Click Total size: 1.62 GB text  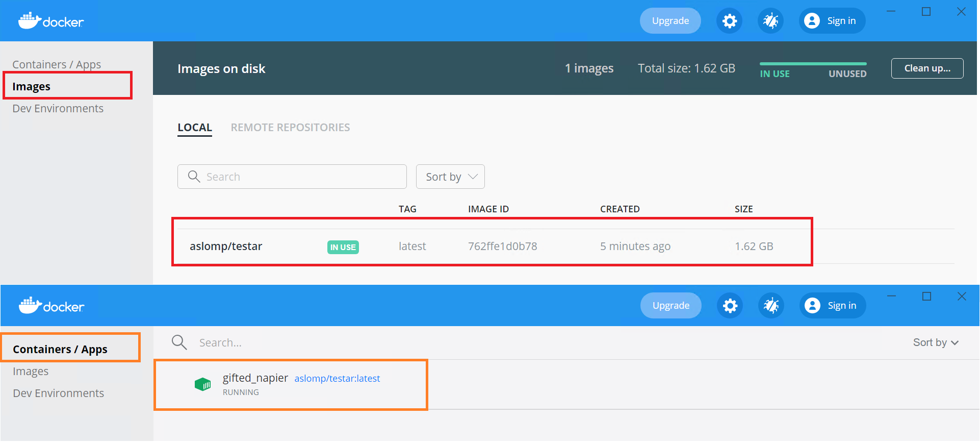click(x=686, y=68)
